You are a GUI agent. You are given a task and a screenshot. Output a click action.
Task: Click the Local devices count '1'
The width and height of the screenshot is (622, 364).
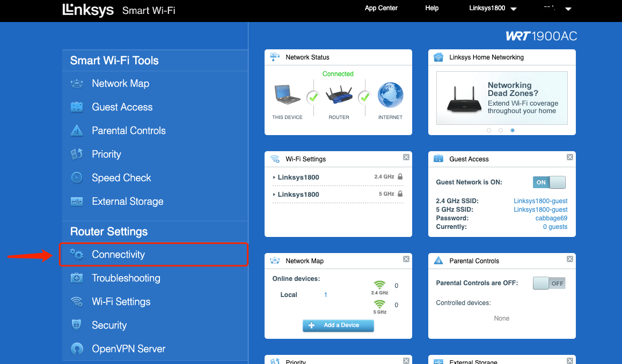tap(325, 295)
